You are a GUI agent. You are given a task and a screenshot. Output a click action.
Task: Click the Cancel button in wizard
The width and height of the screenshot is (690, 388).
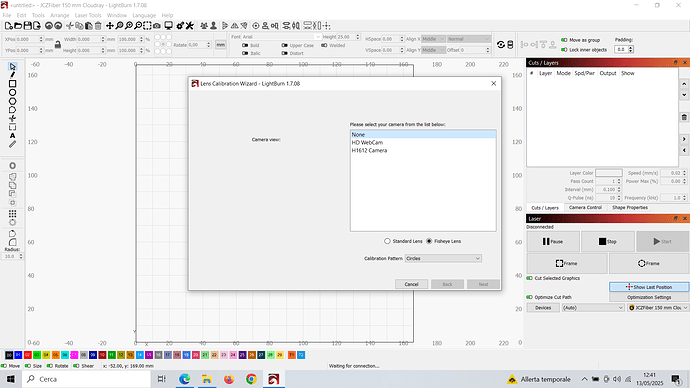pos(411,284)
